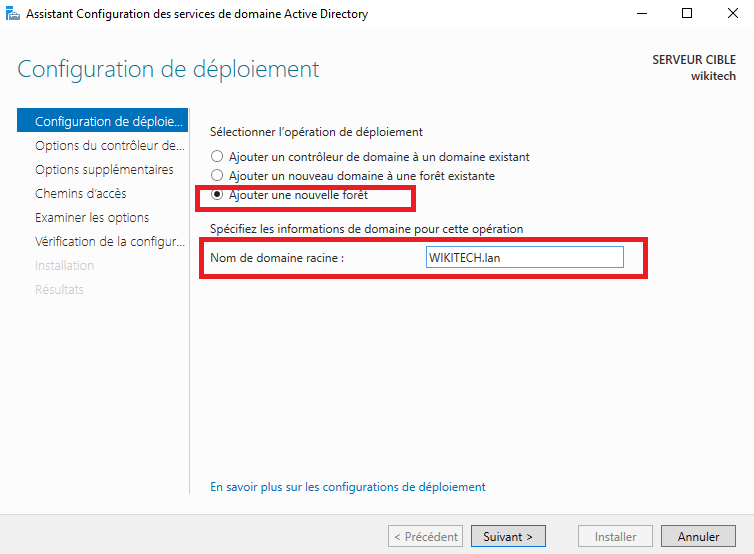The width and height of the screenshot is (754, 554).
Task: Open 'En savoir plus' deployment configurations link
Action: click(347, 487)
